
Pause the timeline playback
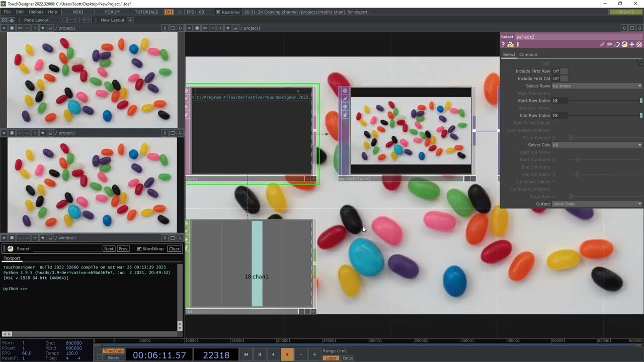pyautogui.click(x=260, y=354)
